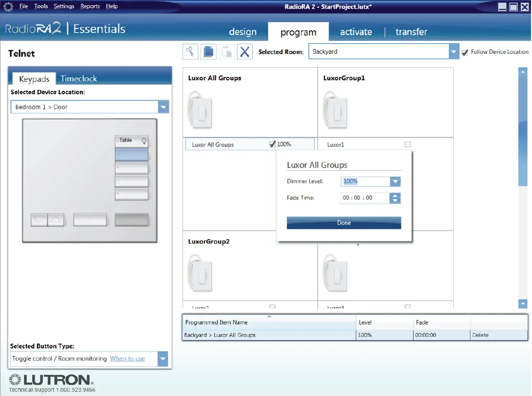Check the Luxor3 checkbox
Viewport: 532px width, 396px height.
(408, 307)
